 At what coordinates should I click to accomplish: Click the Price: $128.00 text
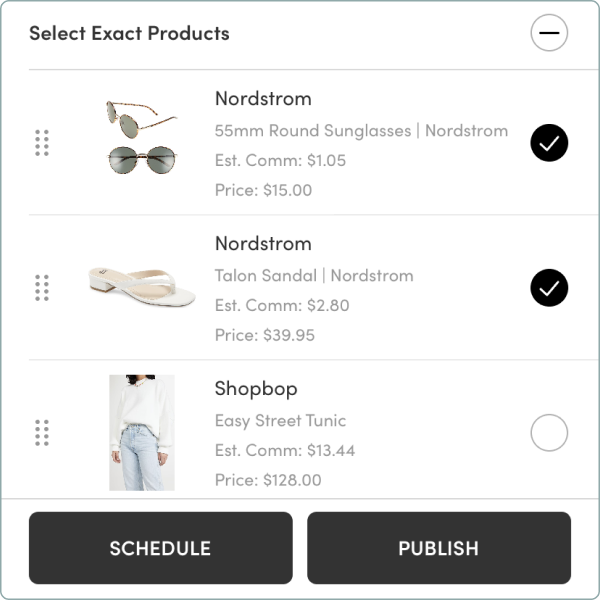coord(268,480)
